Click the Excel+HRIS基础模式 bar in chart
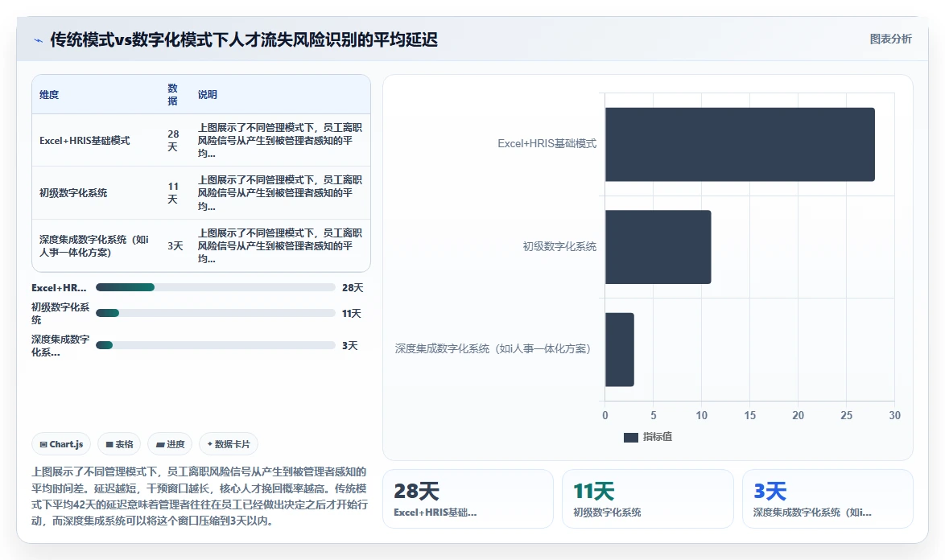The image size is (945, 560). tap(740, 145)
